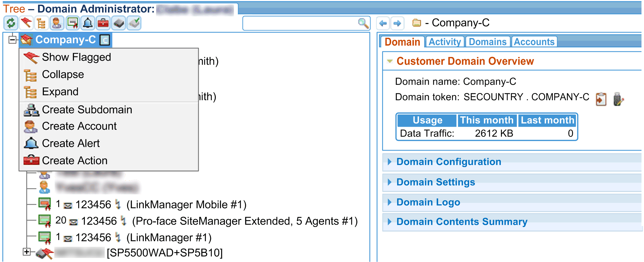Switch to the Activity tab
Viewport: 644px width, 262px height.
tap(445, 42)
